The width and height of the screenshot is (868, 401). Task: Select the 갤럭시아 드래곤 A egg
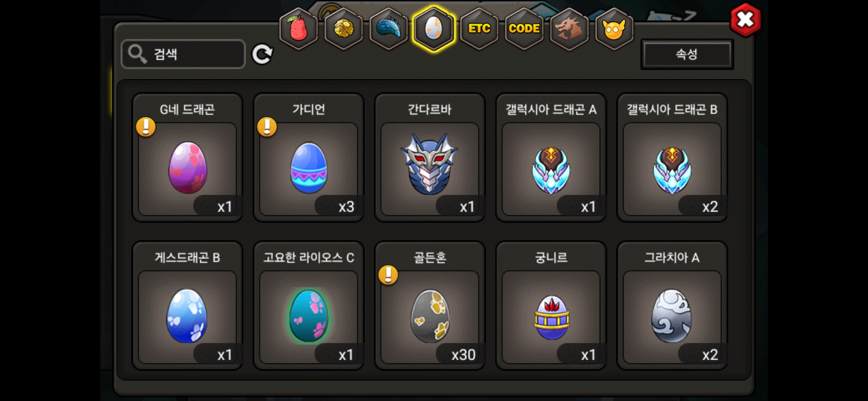[x=551, y=157]
